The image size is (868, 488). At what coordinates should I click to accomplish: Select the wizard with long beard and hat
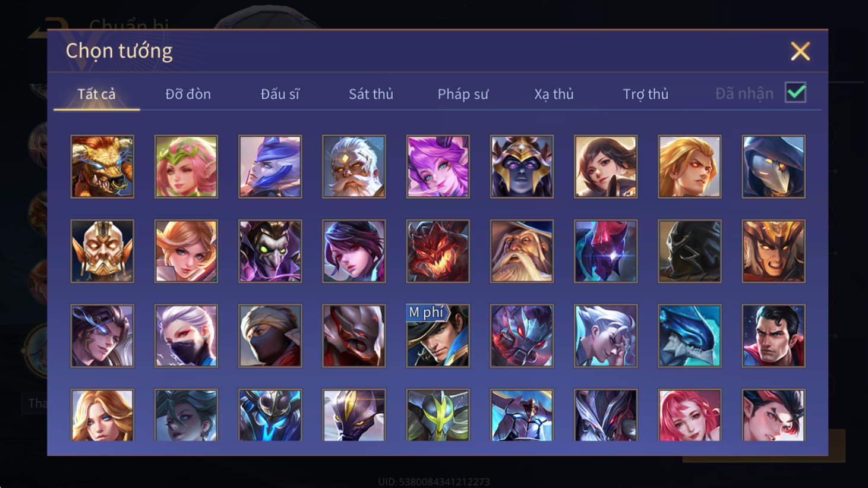(x=522, y=251)
